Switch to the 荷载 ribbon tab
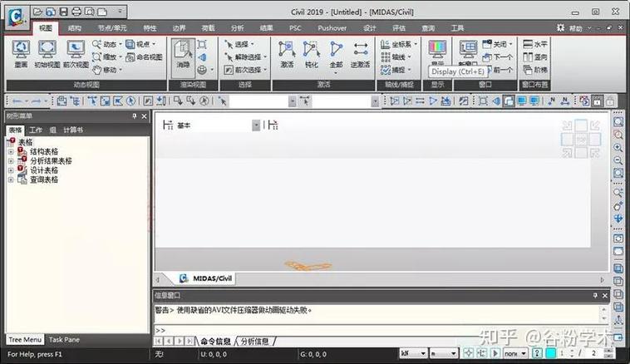 point(208,28)
